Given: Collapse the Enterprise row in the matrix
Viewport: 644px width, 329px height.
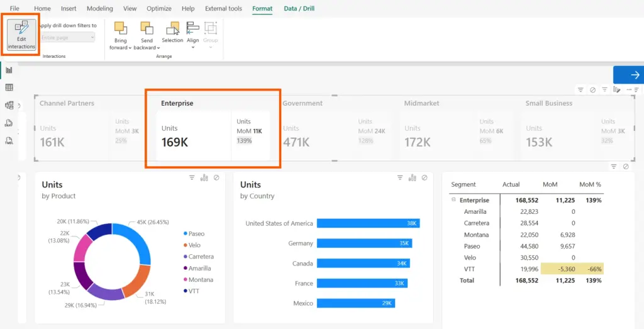Looking at the screenshot, I should pos(453,200).
